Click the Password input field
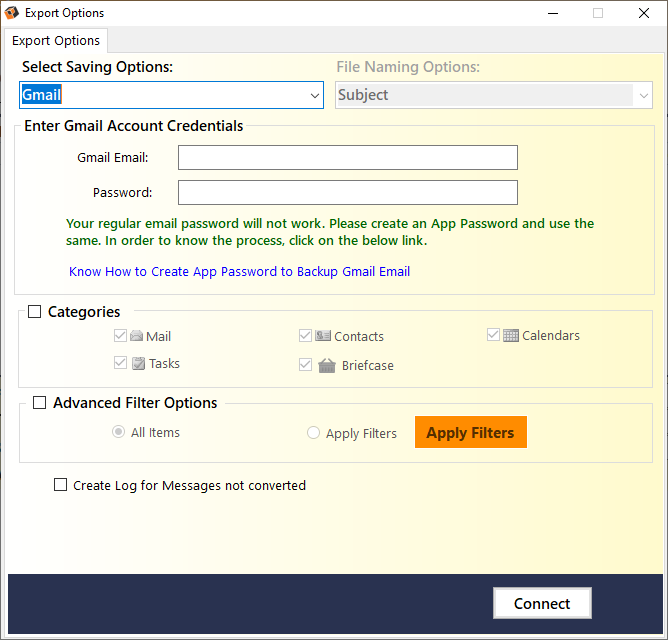 pos(348,193)
